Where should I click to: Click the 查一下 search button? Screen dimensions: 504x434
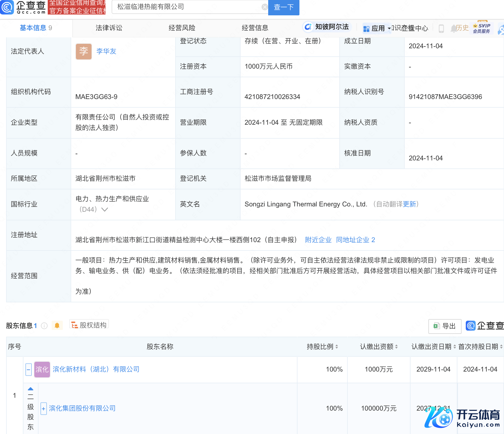click(284, 7)
